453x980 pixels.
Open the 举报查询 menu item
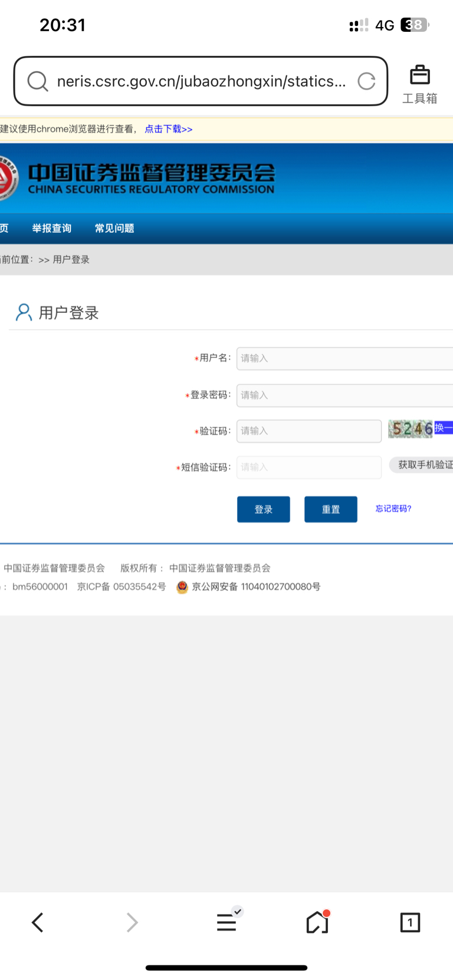click(x=52, y=228)
